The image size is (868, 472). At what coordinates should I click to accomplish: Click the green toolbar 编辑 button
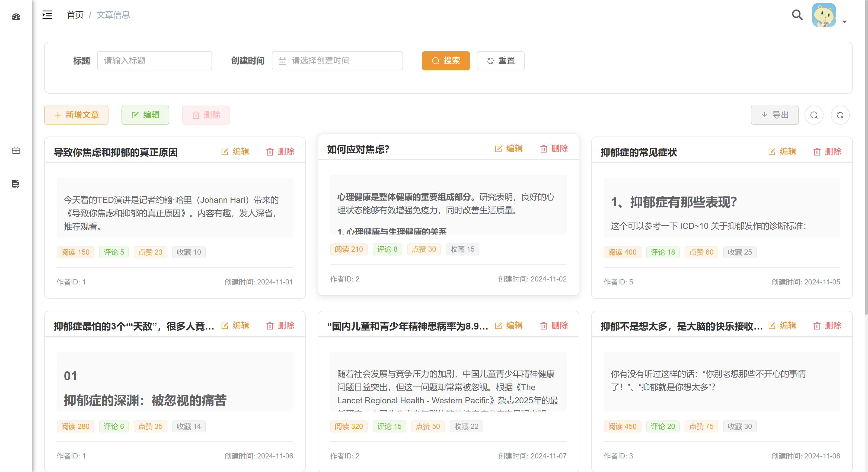pyautogui.click(x=145, y=115)
